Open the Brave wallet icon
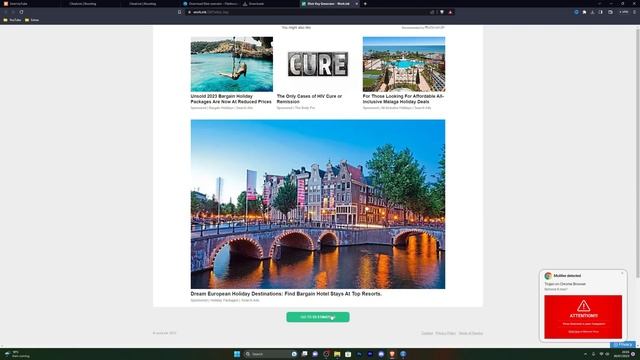640x360 pixels. (x=610, y=12)
